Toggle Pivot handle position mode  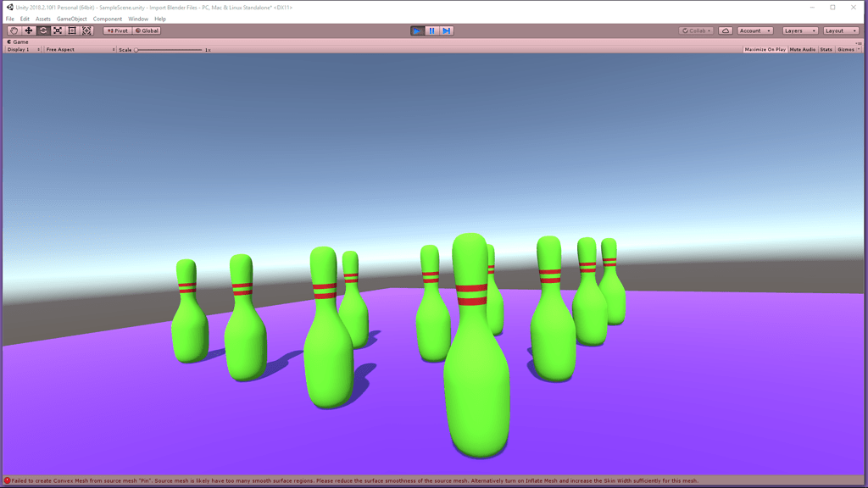(x=117, y=30)
